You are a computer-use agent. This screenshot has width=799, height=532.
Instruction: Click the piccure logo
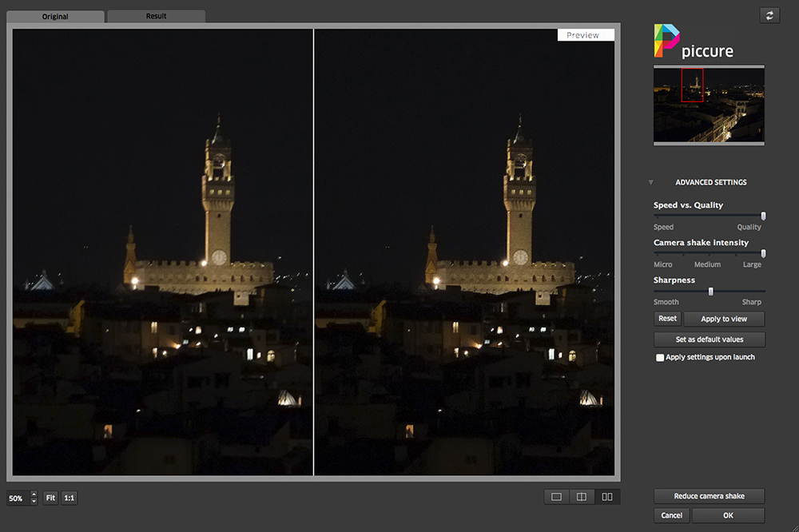(x=693, y=42)
